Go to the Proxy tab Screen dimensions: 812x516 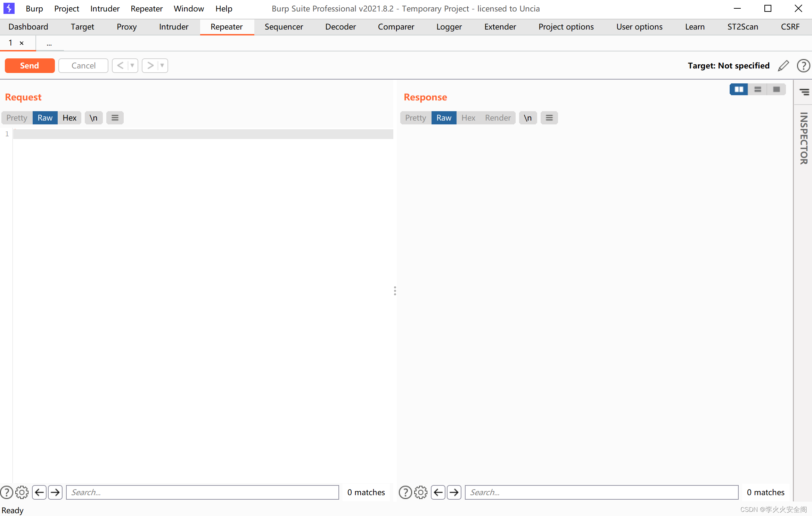(126, 27)
